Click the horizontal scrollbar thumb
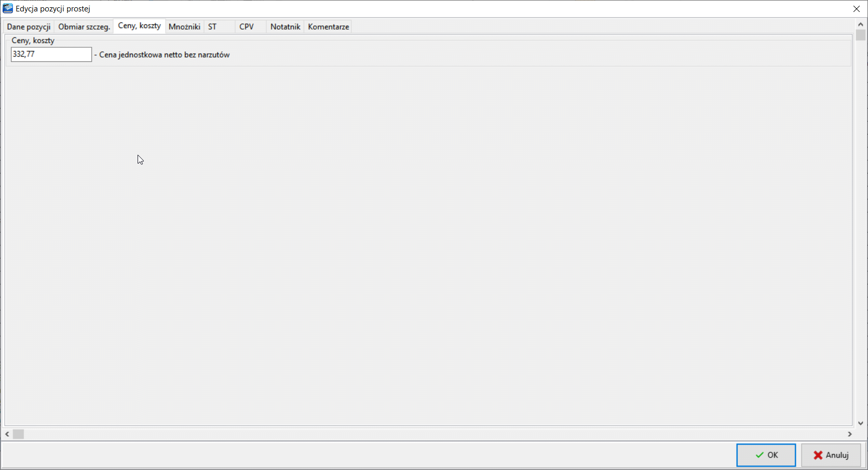 pyautogui.click(x=19, y=434)
